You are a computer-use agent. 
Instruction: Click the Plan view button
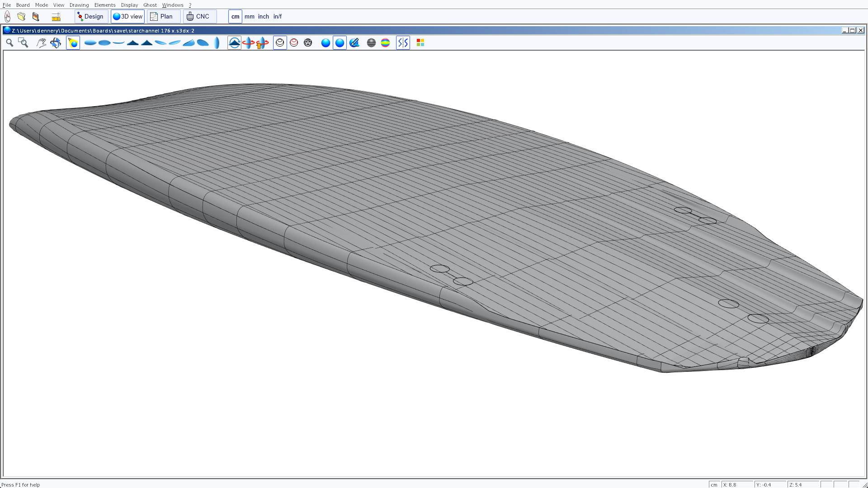[162, 16]
